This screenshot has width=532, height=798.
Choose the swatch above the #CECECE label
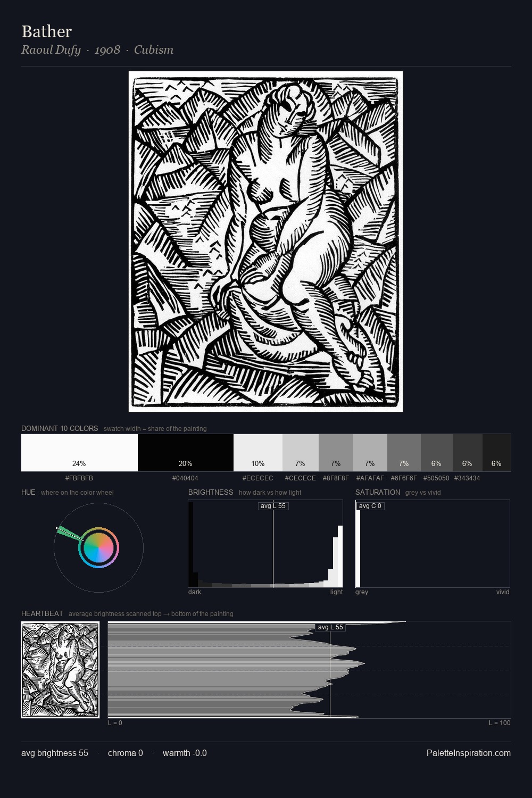(x=301, y=453)
